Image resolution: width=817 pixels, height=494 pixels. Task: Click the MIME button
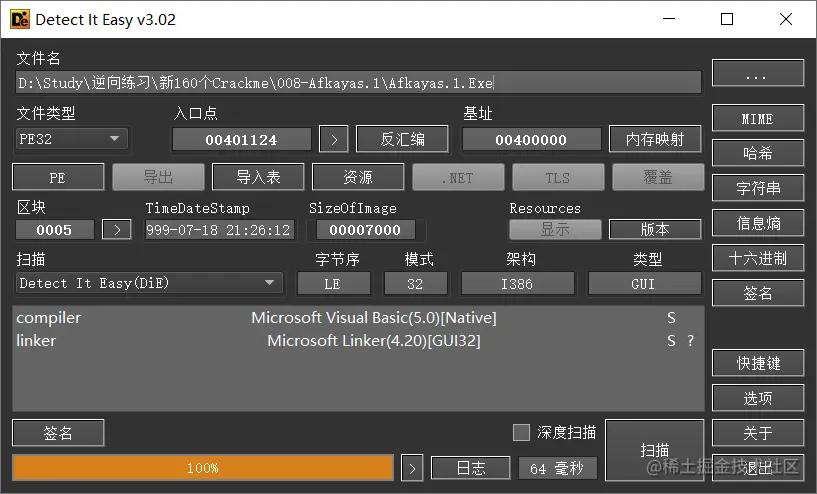point(758,118)
